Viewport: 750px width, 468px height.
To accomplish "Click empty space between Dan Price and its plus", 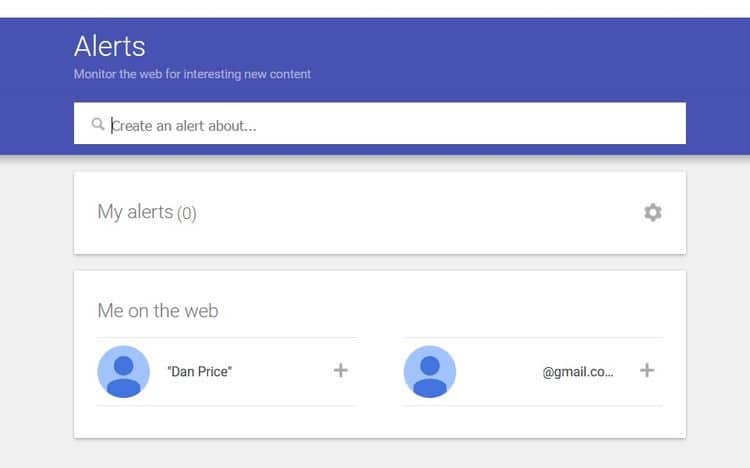I will (x=282, y=372).
